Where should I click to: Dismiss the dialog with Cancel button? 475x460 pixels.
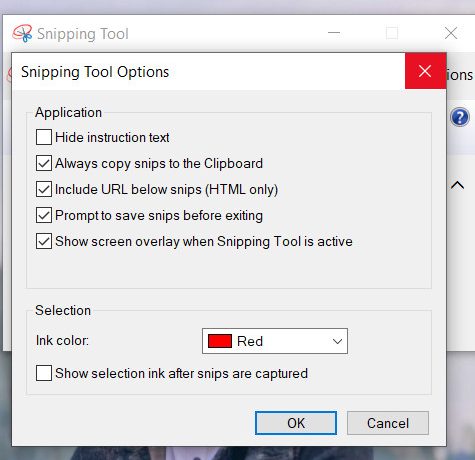click(388, 423)
